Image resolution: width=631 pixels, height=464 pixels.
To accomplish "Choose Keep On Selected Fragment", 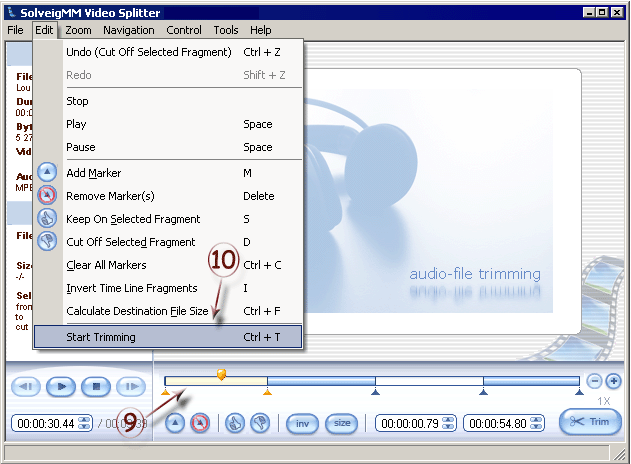I will click(x=168, y=219).
